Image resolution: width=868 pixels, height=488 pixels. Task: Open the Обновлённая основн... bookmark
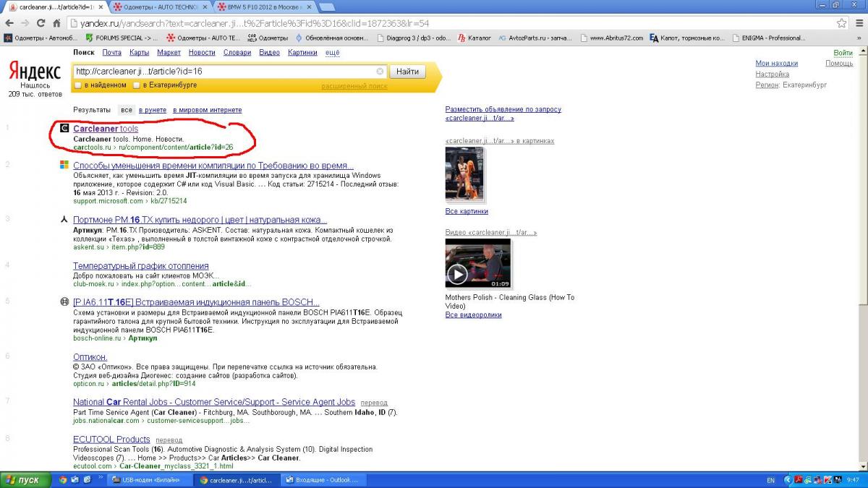click(331, 38)
